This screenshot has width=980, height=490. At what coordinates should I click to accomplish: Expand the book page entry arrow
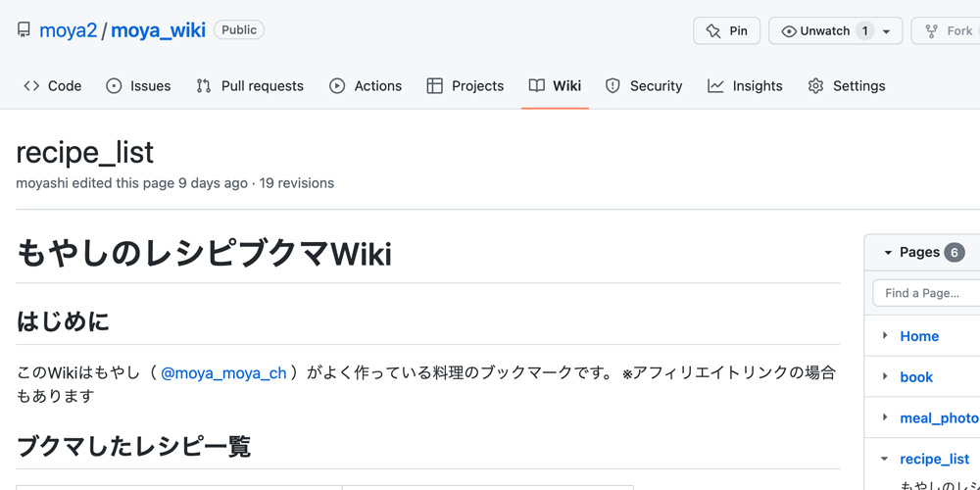pos(885,377)
